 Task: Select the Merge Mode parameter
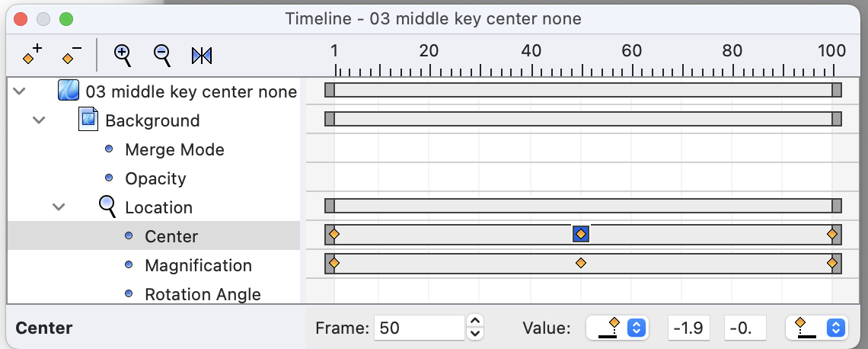pyautogui.click(x=174, y=149)
